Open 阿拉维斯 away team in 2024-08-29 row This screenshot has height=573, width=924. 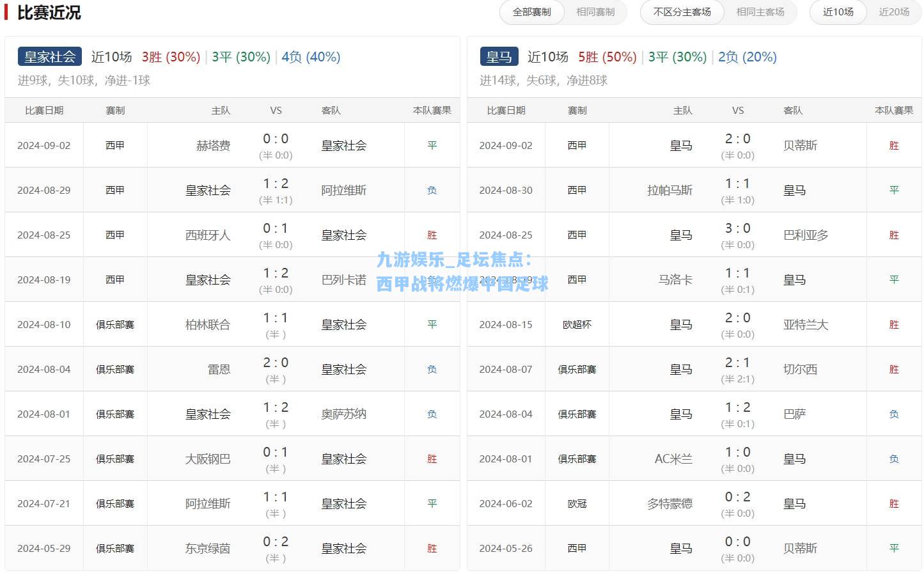pyautogui.click(x=343, y=191)
